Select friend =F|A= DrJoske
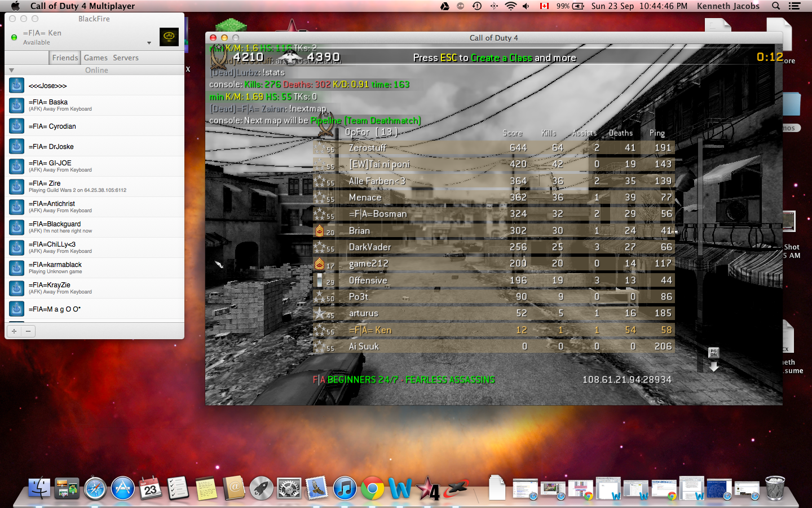812x508 pixels. click(x=95, y=146)
